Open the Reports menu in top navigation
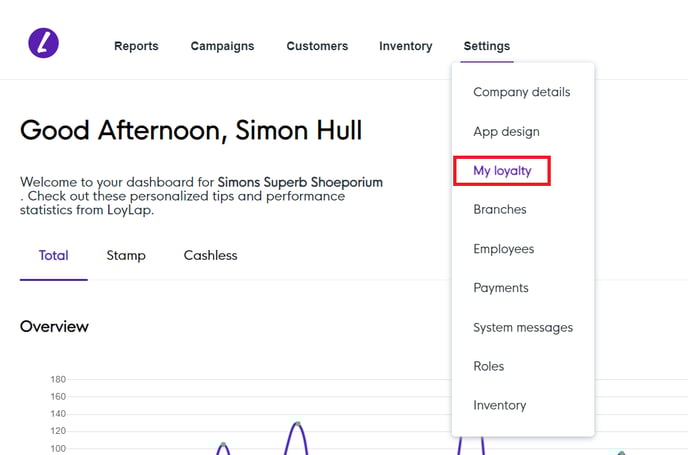The height and width of the screenshot is (455, 688). click(x=136, y=46)
